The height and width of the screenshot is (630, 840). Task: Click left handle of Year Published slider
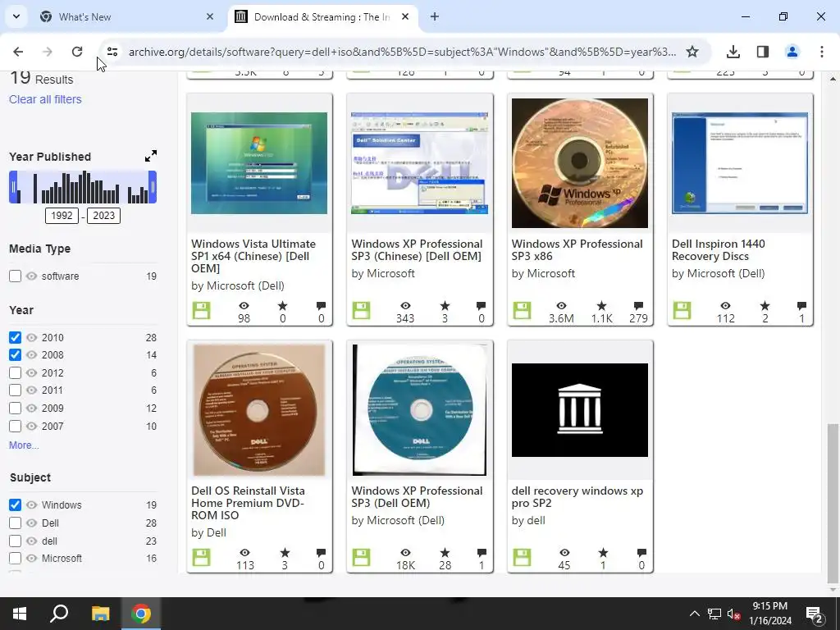tap(13, 187)
